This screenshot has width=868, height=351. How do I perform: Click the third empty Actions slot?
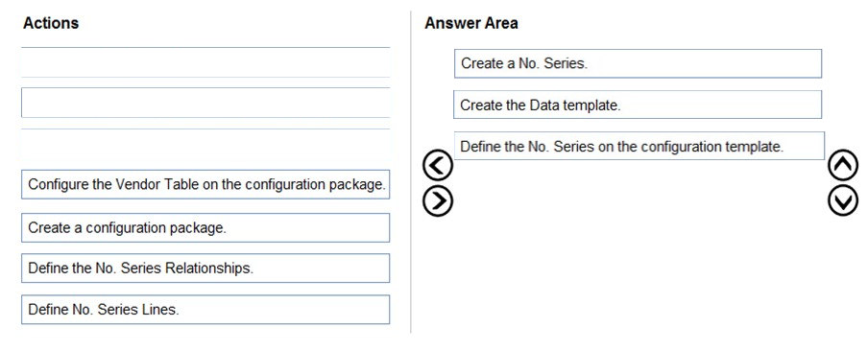coord(205,144)
